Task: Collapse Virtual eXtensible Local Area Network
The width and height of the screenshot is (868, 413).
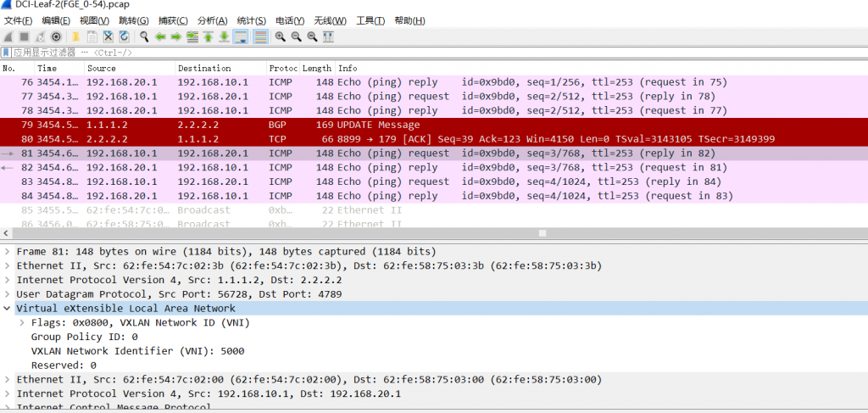Action: [8, 309]
